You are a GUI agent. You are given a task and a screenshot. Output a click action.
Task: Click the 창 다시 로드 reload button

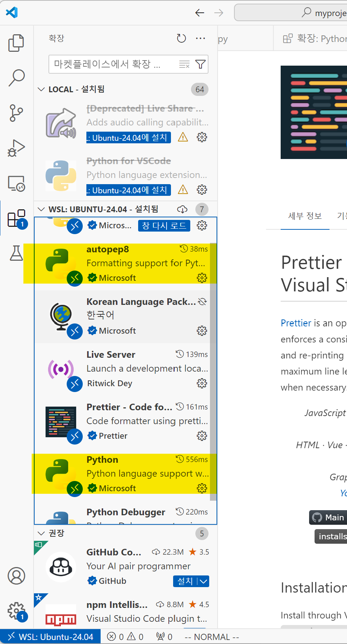[x=164, y=226]
